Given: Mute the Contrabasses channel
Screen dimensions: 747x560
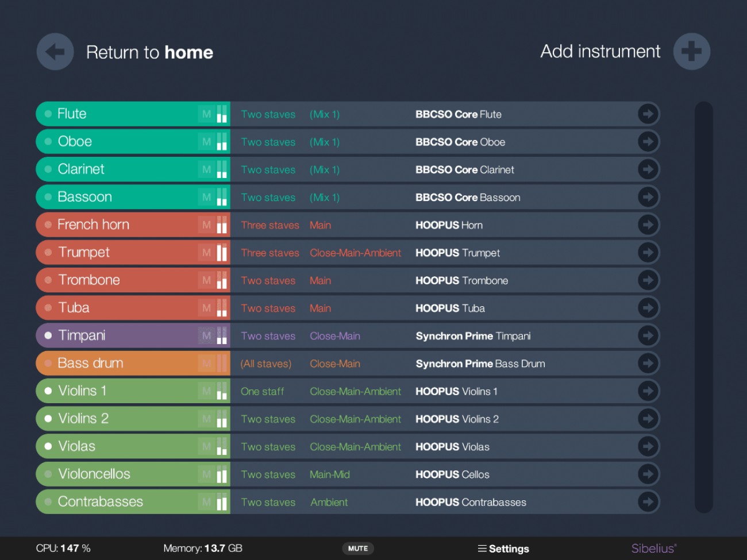Looking at the screenshot, I should point(206,501).
